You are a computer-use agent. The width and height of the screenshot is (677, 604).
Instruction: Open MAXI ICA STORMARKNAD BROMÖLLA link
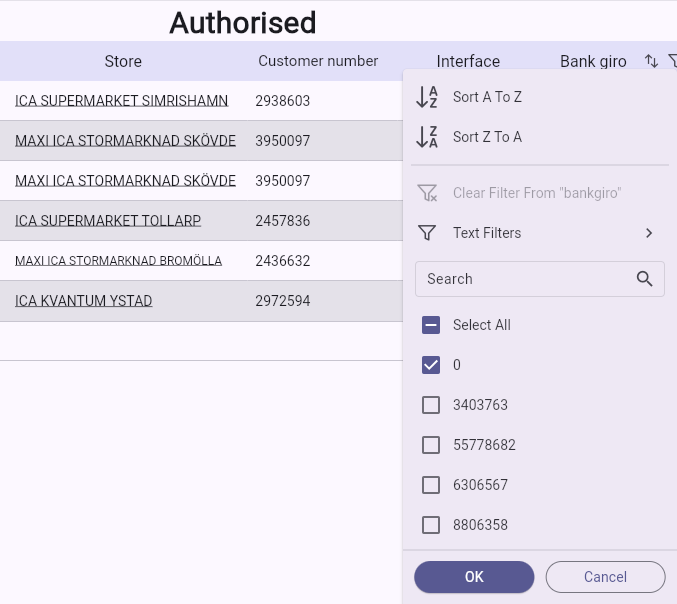point(118,261)
